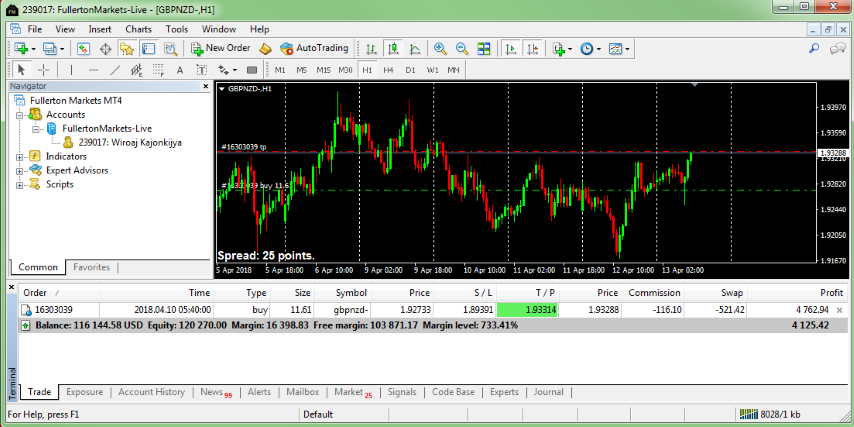Zoom in on the chart
This screenshot has width=854, height=427.
pyautogui.click(x=440, y=48)
